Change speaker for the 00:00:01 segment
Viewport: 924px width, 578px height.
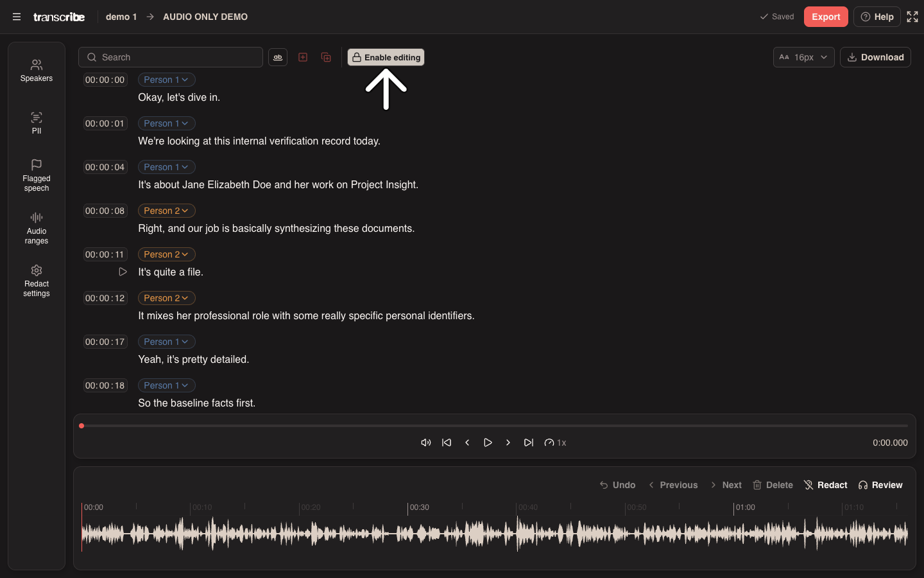[x=167, y=123]
